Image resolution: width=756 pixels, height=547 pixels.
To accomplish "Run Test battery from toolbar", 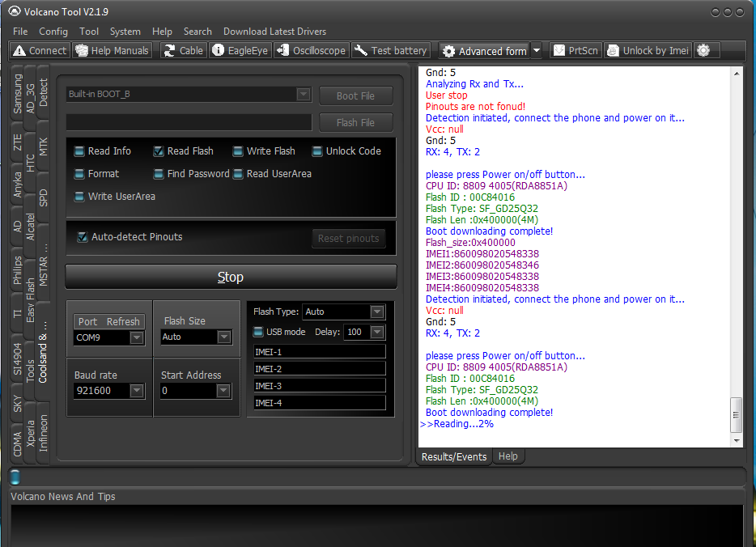I will point(391,51).
